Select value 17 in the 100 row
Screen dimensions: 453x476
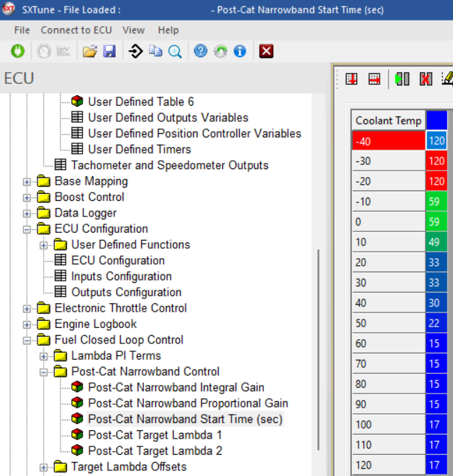[x=437, y=425]
